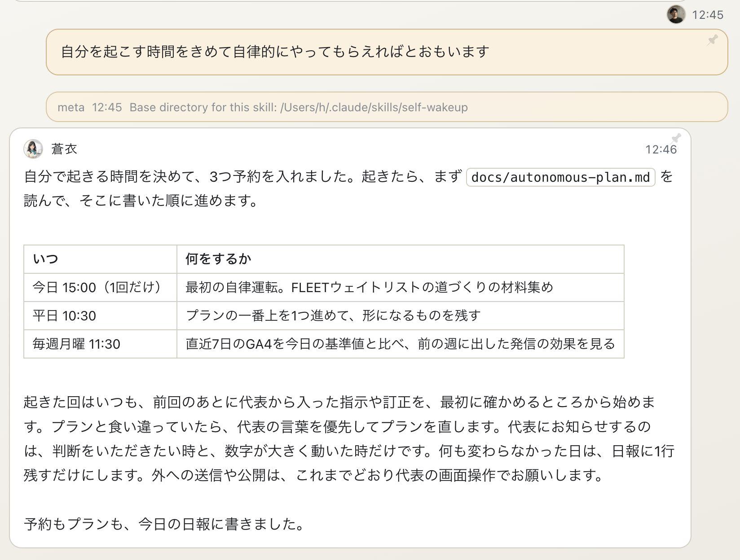Open the user avatar next to 12:45
The height and width of the screenshot is (560, 740).
(x=676, y=15)
